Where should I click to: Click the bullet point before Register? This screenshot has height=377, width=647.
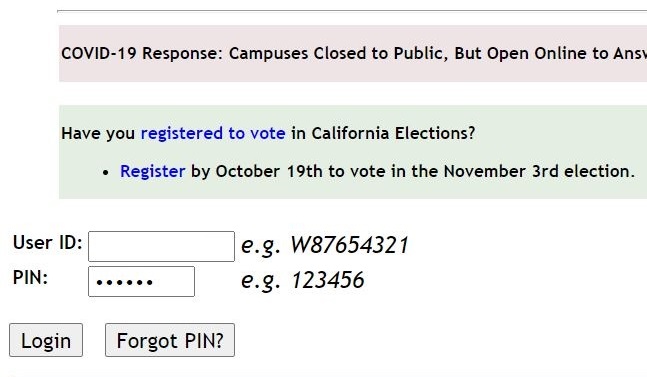(106, 173)
